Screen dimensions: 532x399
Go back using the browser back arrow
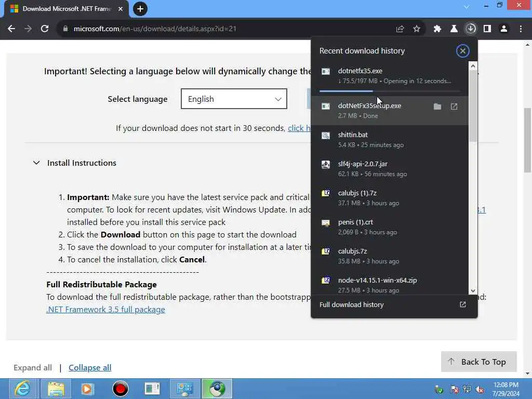click(x=11, y=29)
